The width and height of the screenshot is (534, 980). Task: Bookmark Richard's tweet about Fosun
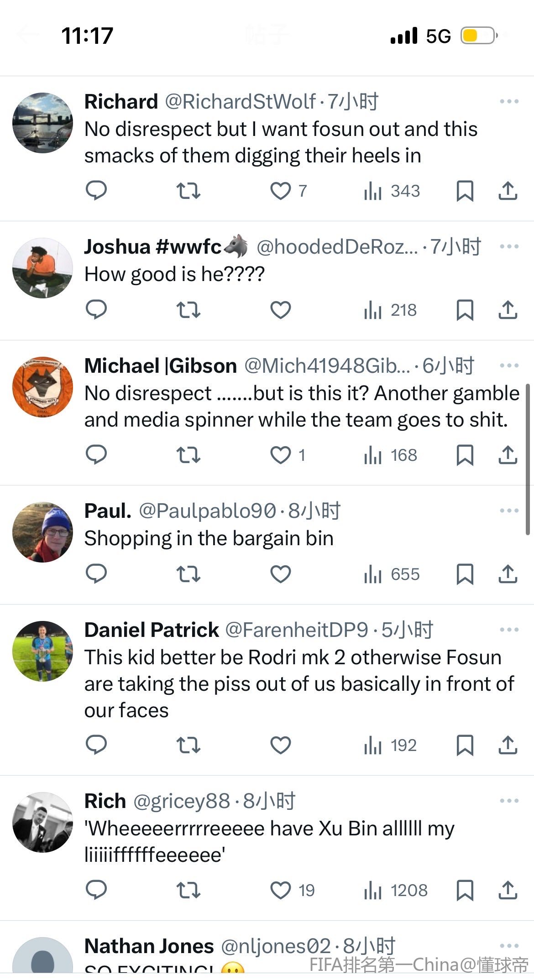pos(465,190)
